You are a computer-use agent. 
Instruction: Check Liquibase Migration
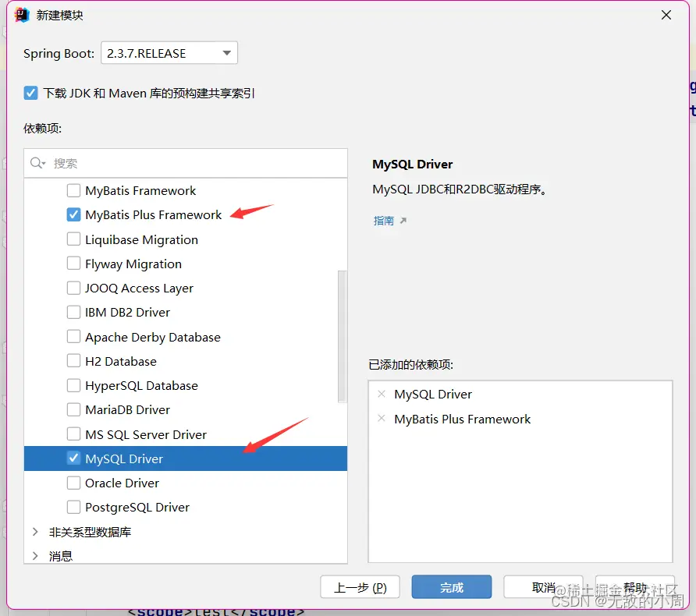click(73, 239)
